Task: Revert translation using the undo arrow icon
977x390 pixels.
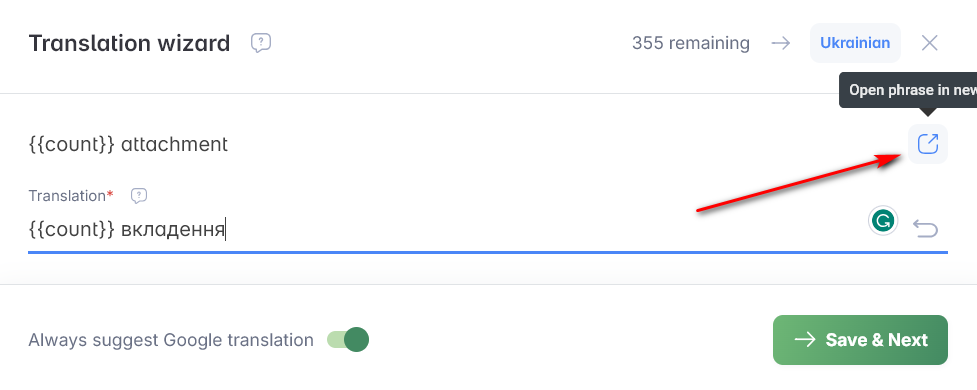Action: click(x=925, y=229)
